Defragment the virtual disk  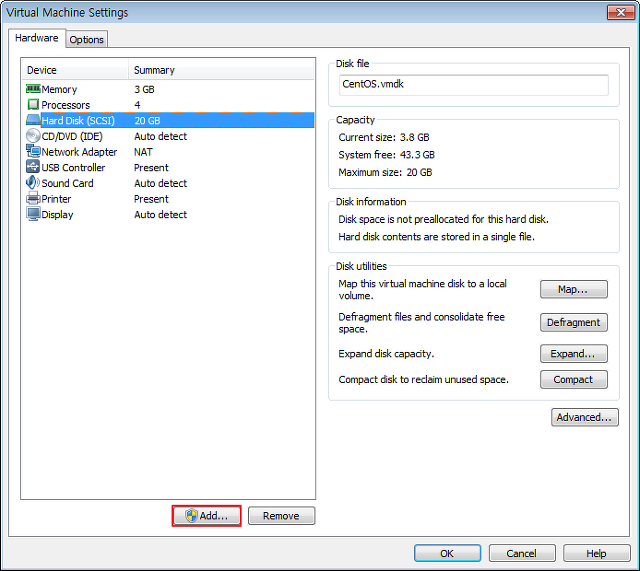coord(573,322)
